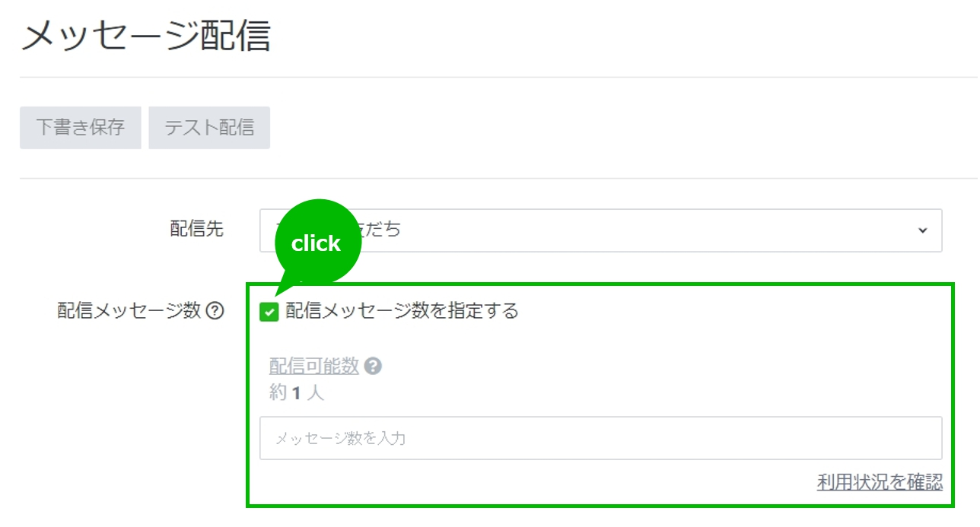Click the 配信先 field label

tap(196, 230)
